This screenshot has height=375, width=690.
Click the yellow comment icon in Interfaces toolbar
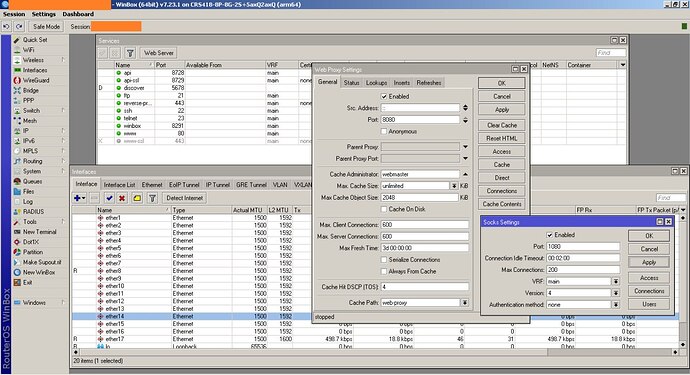pos(137,198)
